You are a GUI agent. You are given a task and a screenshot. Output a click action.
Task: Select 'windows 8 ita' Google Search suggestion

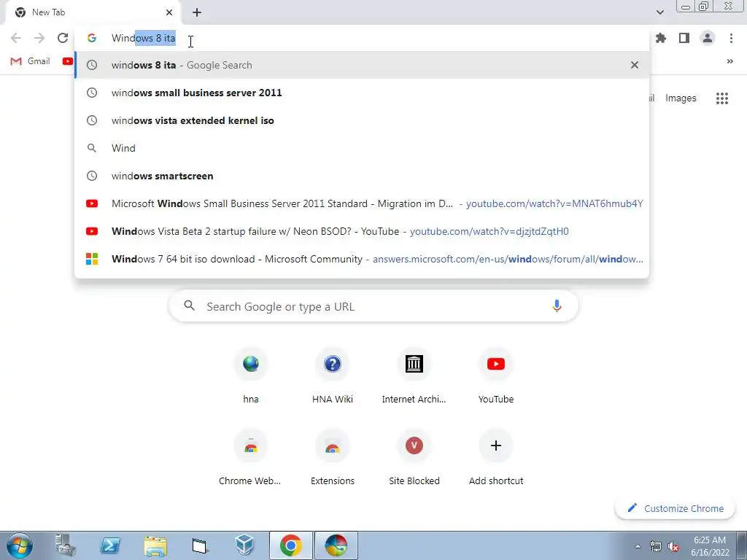point(362,65)
